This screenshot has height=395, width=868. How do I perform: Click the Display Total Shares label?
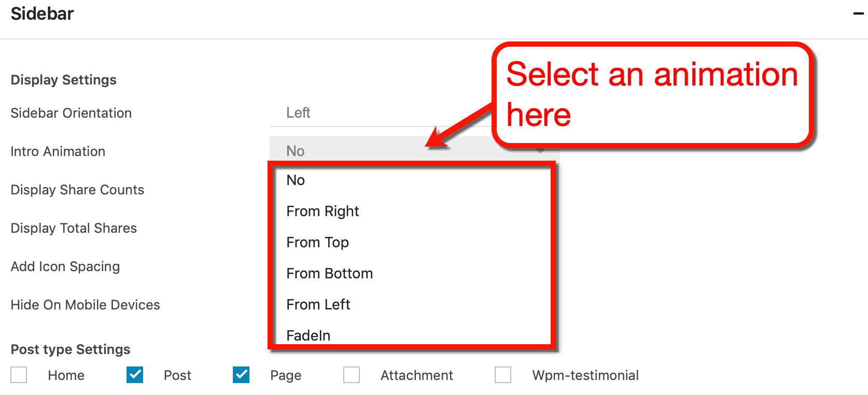click(x=73, y=228)
